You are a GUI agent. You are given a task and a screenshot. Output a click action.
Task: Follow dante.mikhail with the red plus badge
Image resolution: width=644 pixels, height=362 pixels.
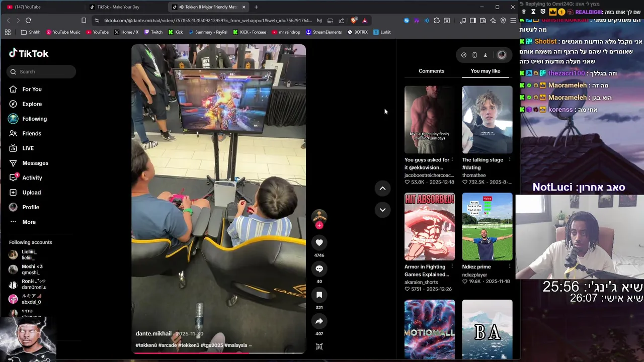[x=319, y=225]
